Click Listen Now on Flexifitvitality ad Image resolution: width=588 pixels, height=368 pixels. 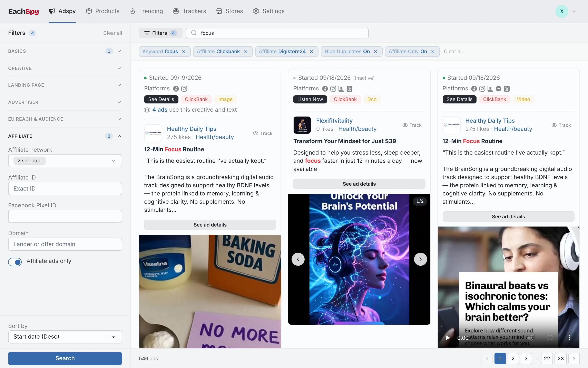coord(310,99)
